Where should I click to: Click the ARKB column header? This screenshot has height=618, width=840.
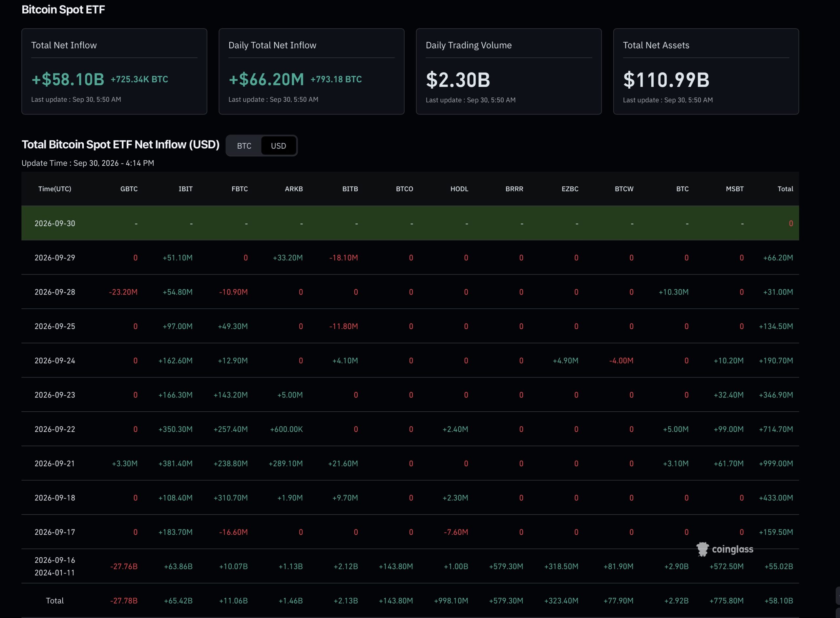point(294,189)
